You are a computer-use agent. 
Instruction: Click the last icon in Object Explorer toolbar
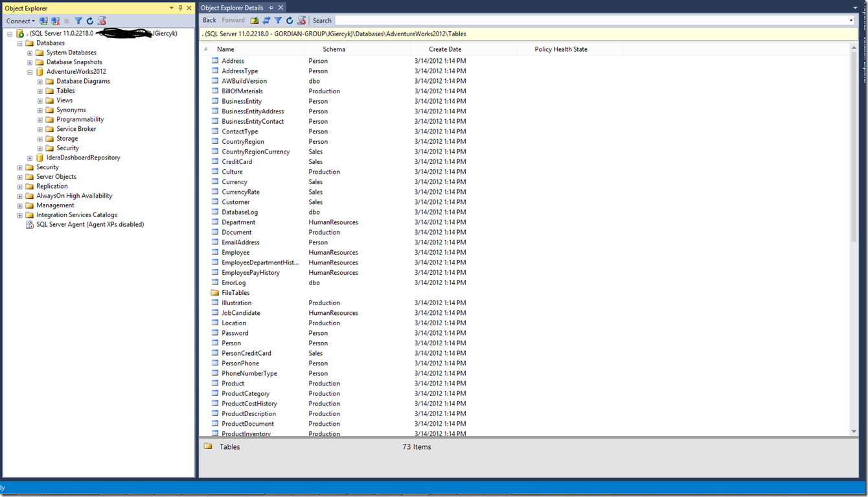point(102,21)
